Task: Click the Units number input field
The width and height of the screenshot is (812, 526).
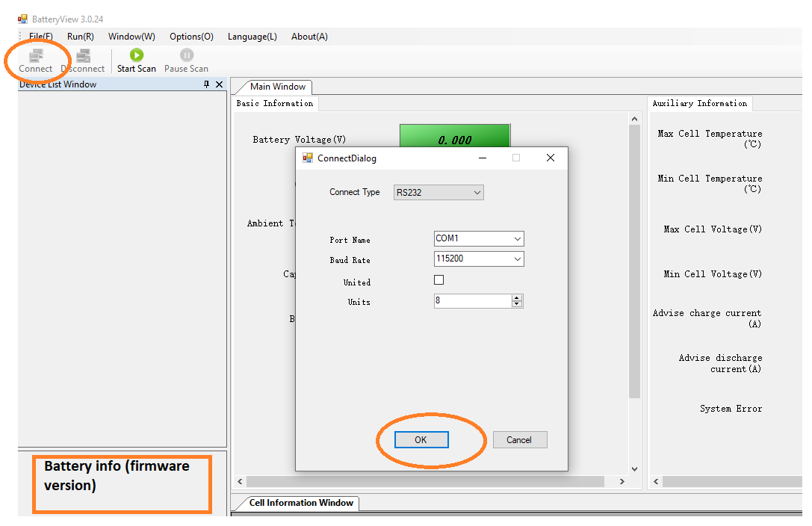Action: click(x=472, y=301)
